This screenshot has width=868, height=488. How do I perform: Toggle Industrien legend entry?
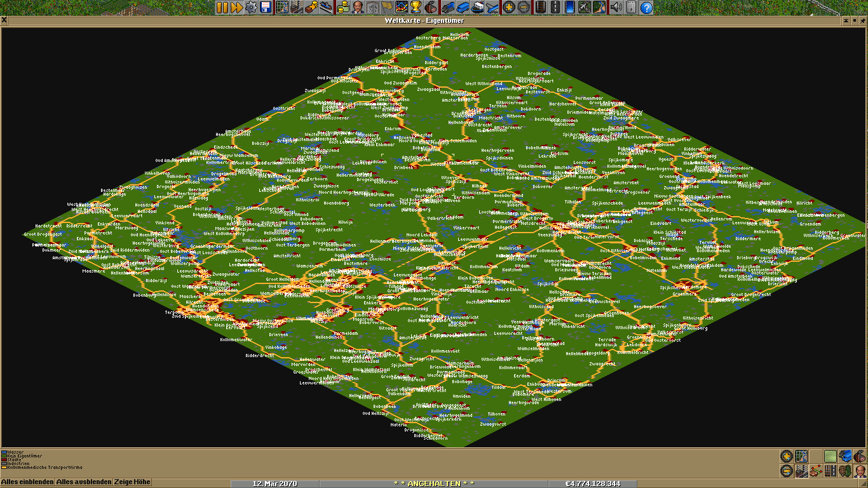click(x=18, y=464)
